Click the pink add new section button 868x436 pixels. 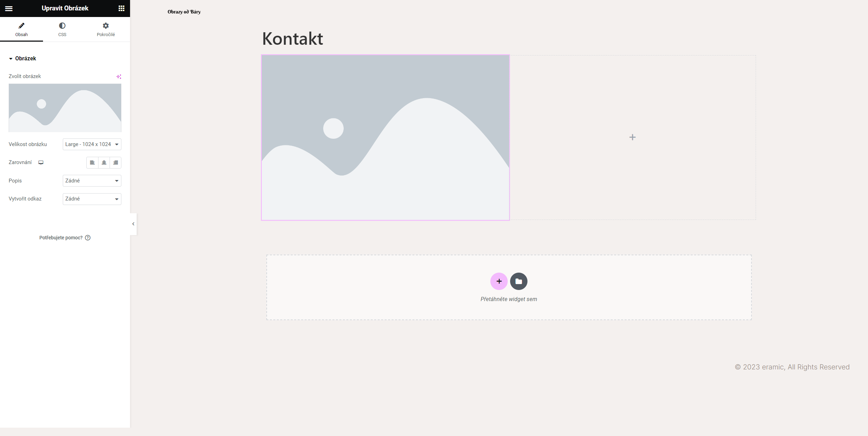point(499,281)
